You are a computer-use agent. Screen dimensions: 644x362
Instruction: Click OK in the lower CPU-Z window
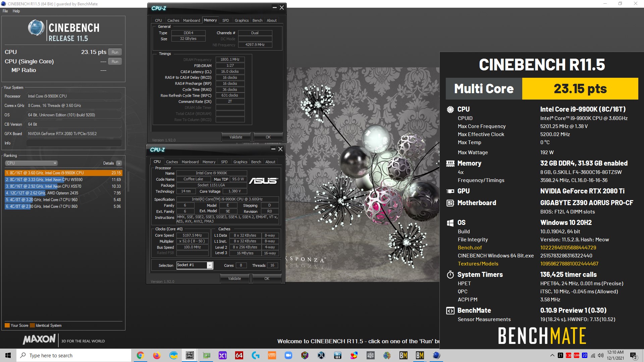pyautogui.click(x=267, y=279)
